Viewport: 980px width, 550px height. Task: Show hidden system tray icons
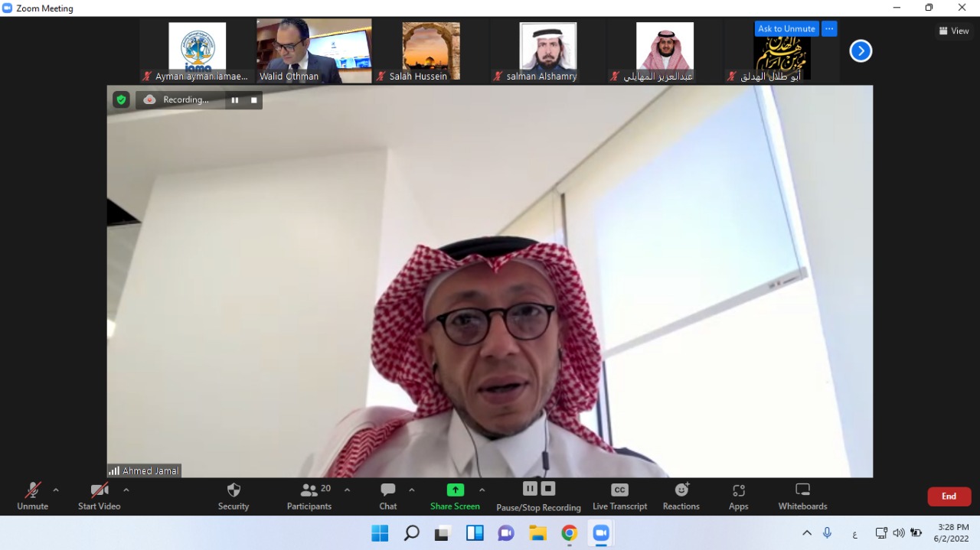[807, 533]
